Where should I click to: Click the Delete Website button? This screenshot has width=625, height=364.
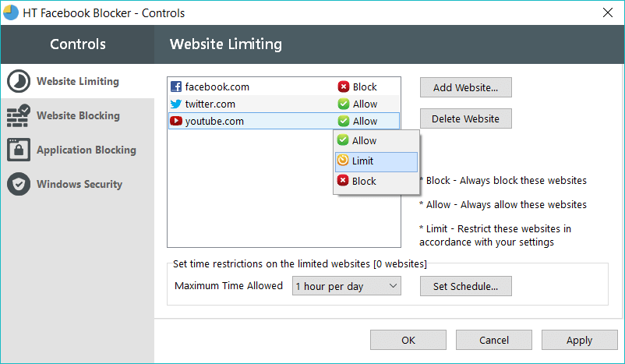point(465,118)
